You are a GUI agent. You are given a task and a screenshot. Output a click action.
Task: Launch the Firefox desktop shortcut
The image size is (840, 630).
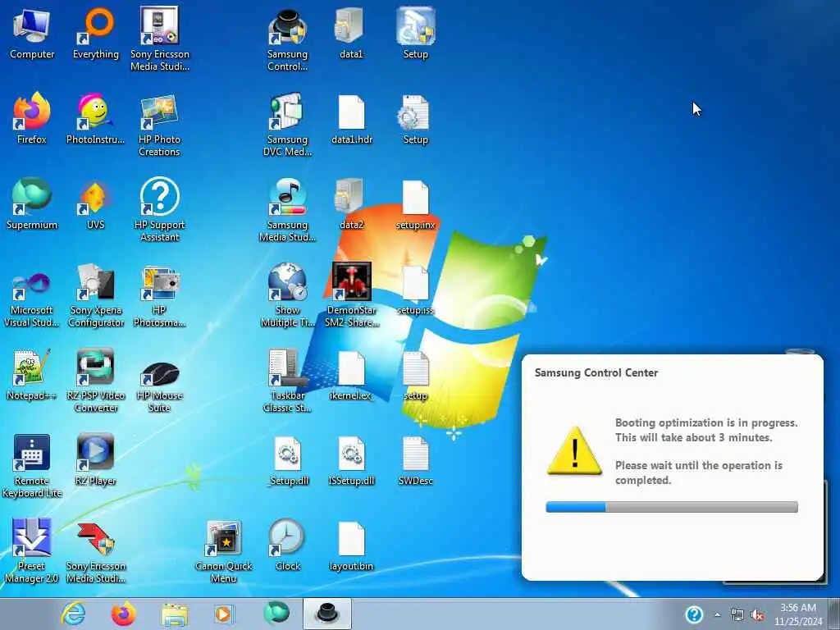click(x=32, y=119)
